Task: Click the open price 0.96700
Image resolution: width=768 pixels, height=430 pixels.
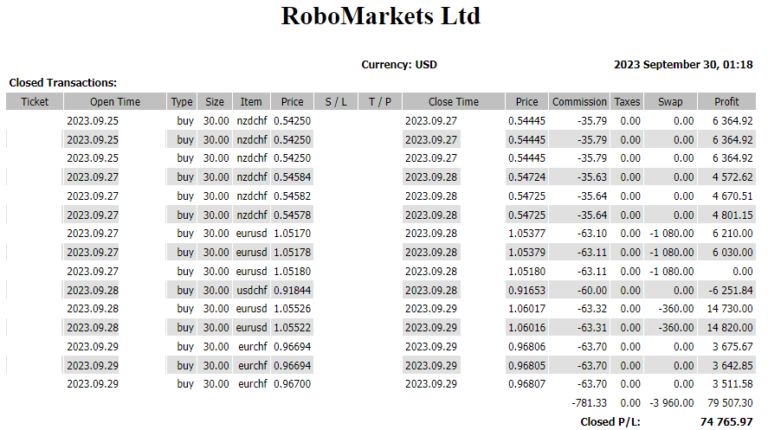Action: click(x=292, y=384)
